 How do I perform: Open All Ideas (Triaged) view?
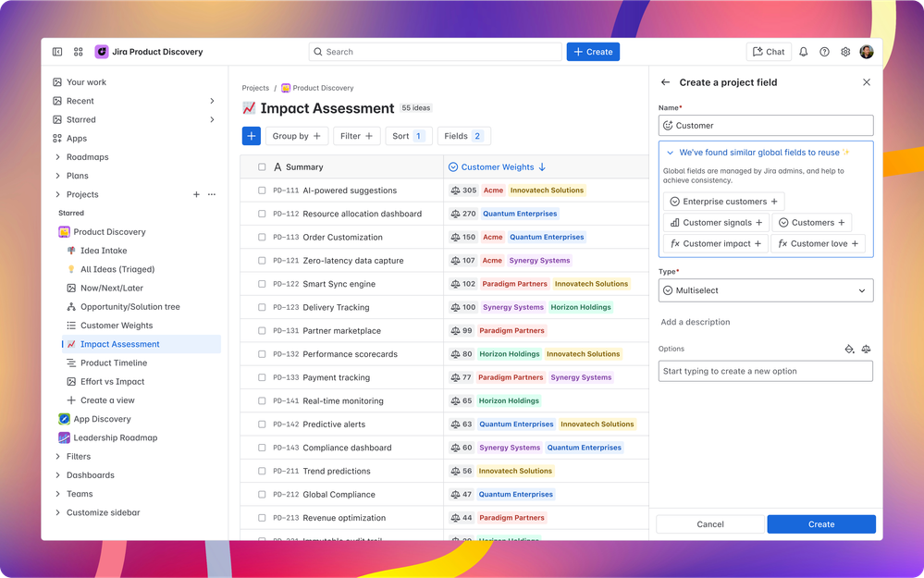pos(117,269)
